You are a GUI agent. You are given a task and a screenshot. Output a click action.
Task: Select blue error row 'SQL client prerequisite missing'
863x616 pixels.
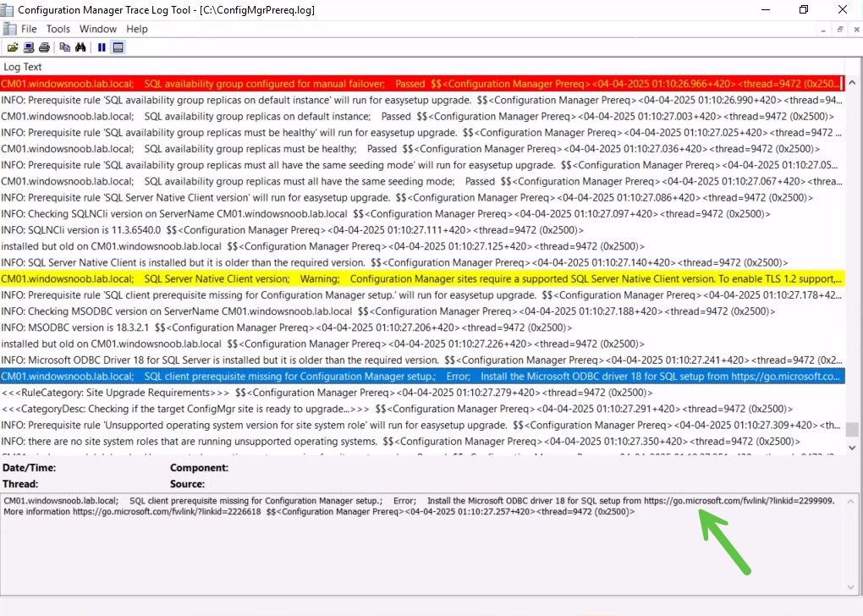pyautogui.click(x=422, y=377)
